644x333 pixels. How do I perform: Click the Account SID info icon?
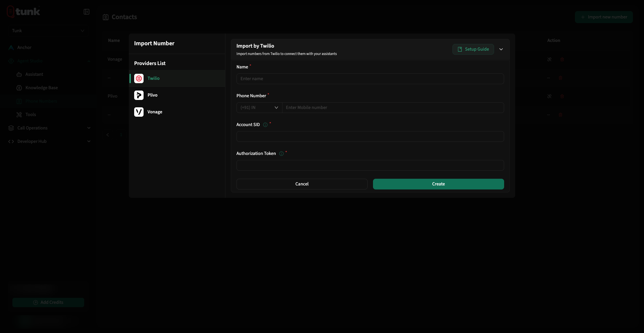pyautogui.click(x=265, y=125)
